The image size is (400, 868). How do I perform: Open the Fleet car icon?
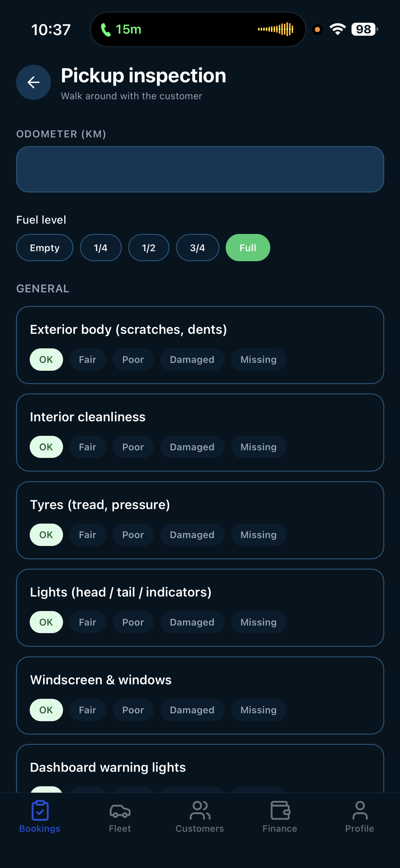click(x=120, y=810)
